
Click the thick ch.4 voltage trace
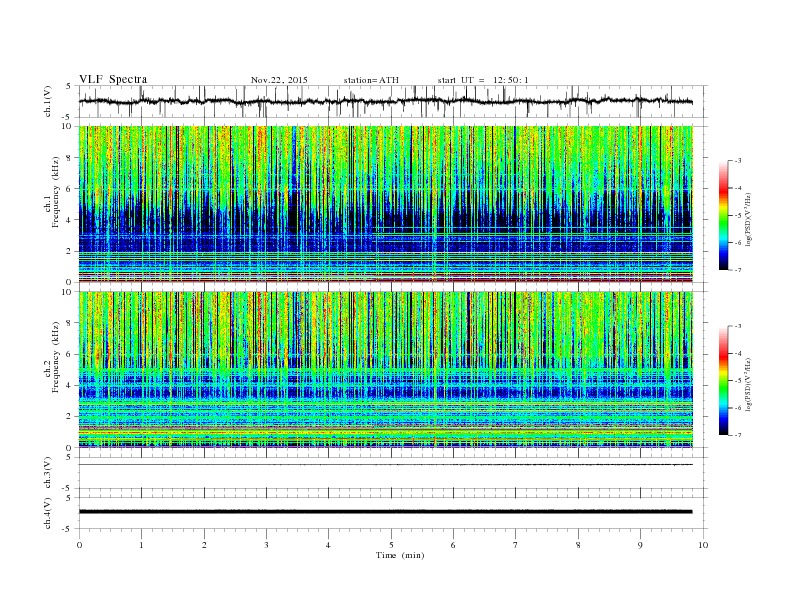point(386,512)
